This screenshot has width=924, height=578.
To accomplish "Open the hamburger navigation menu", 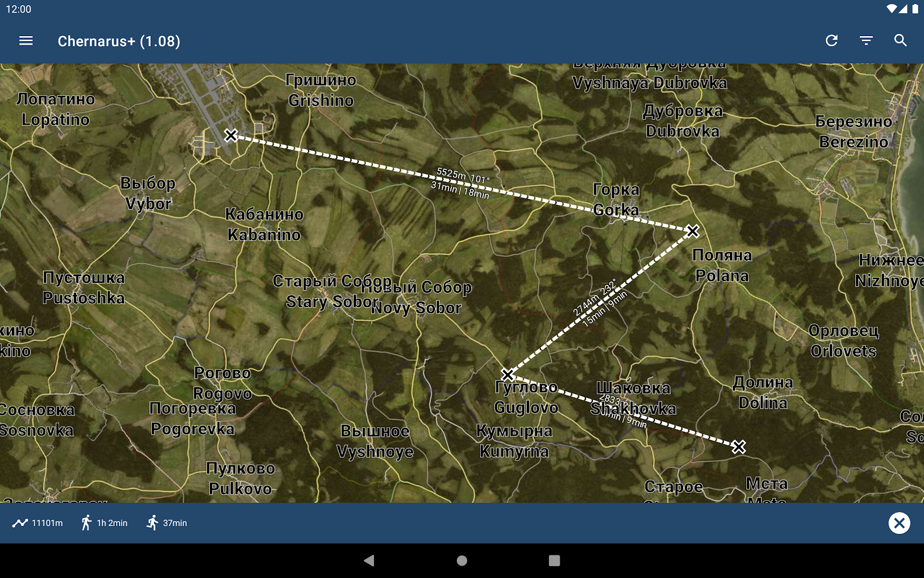I will coord(26,41).
